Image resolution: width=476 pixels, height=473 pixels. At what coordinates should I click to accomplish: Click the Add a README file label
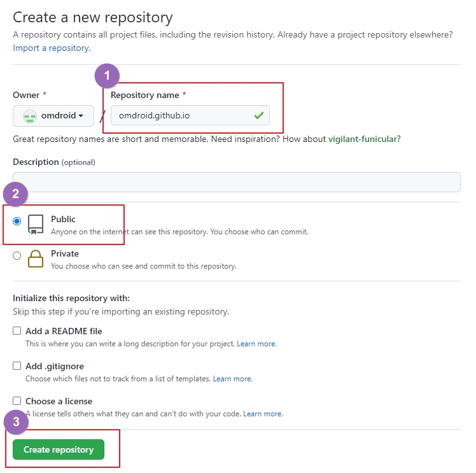64,331
